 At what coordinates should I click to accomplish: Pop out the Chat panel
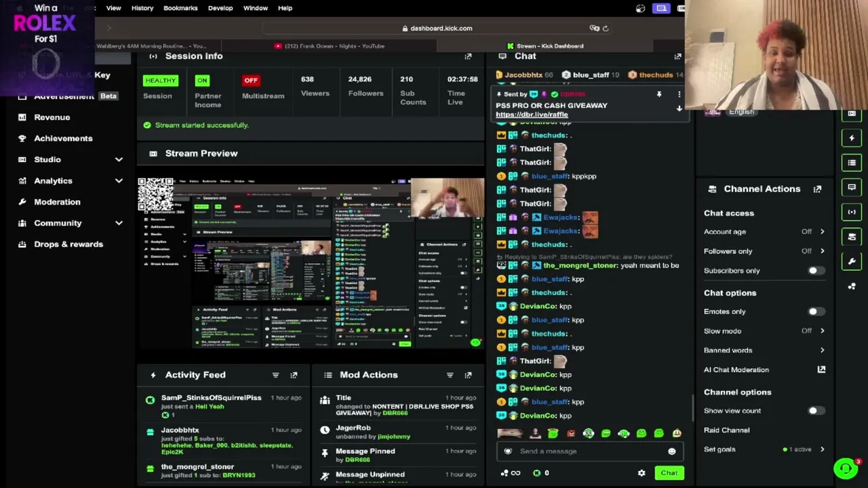pyautogui.click(x=677, y=57)
